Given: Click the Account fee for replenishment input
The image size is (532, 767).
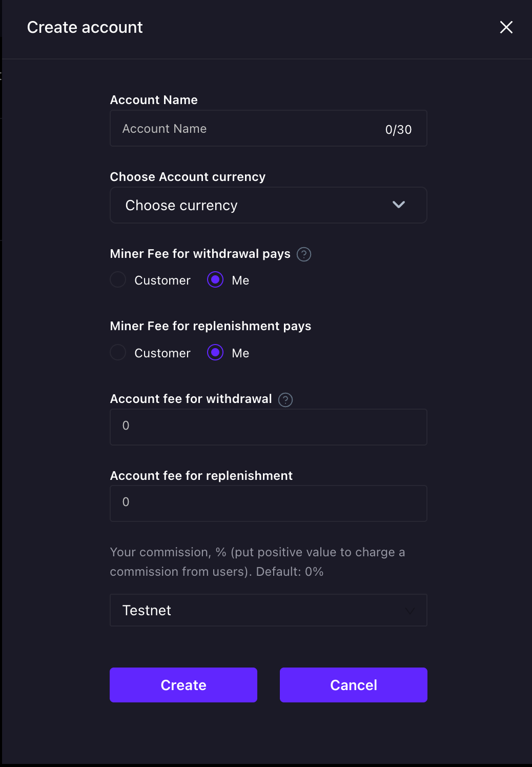Looking at the screenshot, I should point(268,503).
